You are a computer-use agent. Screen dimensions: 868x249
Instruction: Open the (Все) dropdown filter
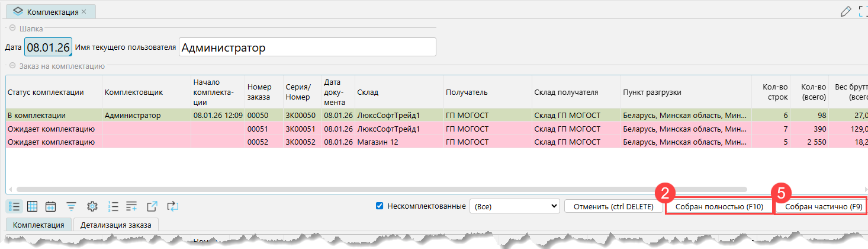514,206
